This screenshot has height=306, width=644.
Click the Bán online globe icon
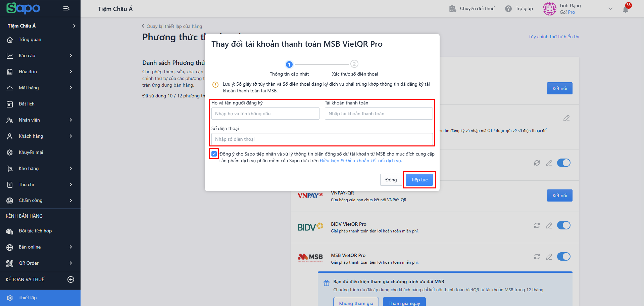(10, 247)
